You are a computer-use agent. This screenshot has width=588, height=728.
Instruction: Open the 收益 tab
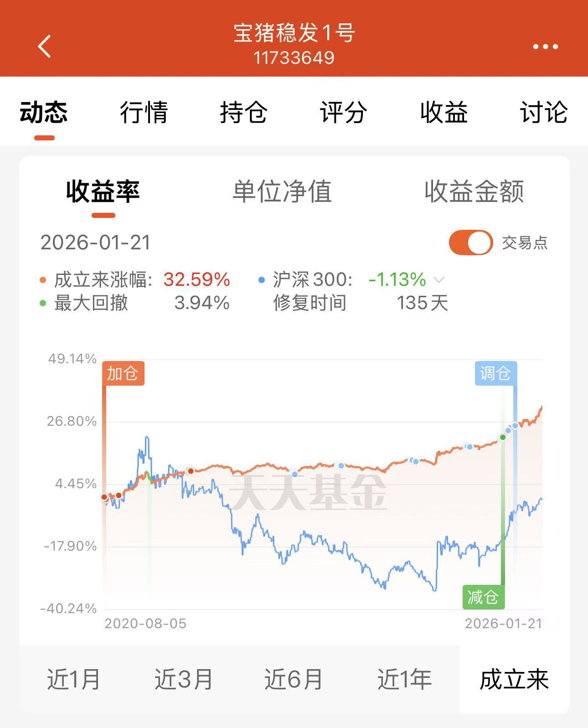tap(444, 113)
